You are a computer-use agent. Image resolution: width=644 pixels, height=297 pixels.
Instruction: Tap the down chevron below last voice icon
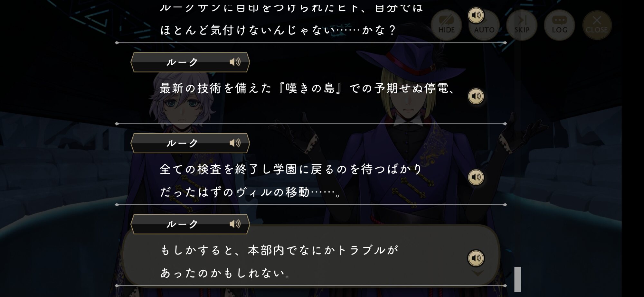[478, 273]
